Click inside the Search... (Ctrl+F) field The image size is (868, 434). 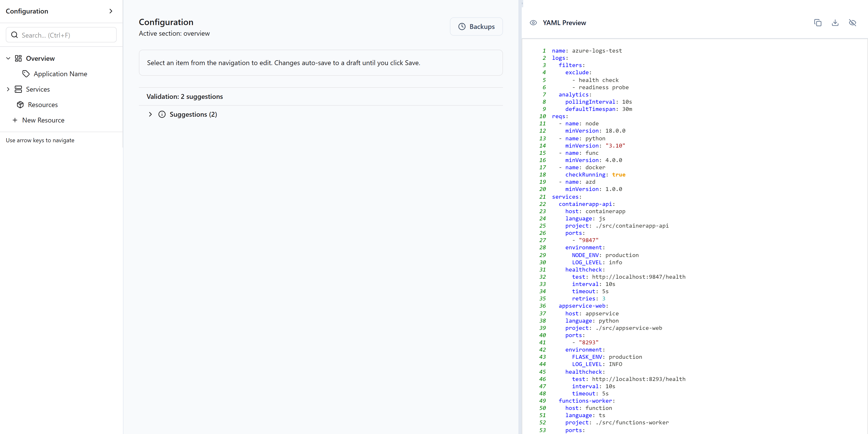pyautogui.click(x=61, y=35)
